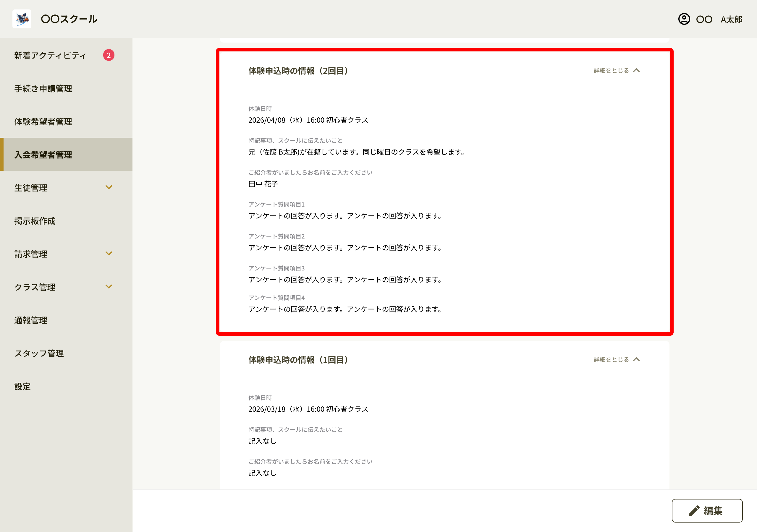Click the note about 兄（佐藤 B太郎）
Screen dimensions: 757x532
point(357,152)
